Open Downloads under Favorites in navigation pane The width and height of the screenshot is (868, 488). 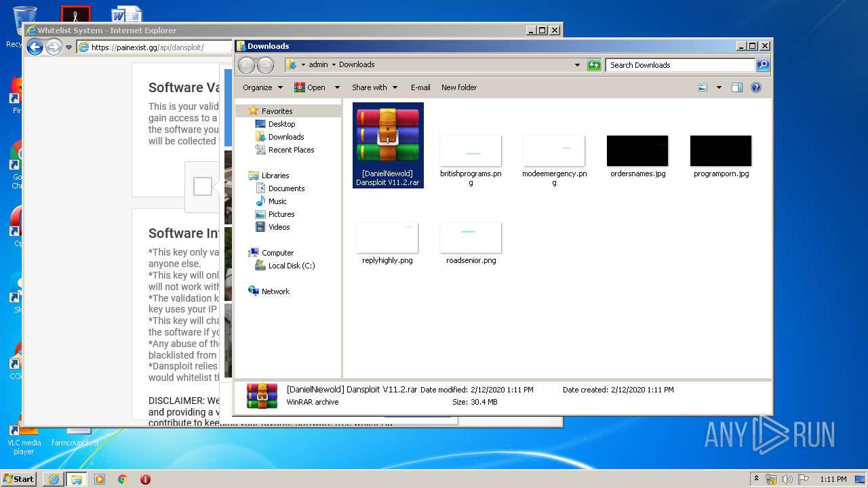286,137
